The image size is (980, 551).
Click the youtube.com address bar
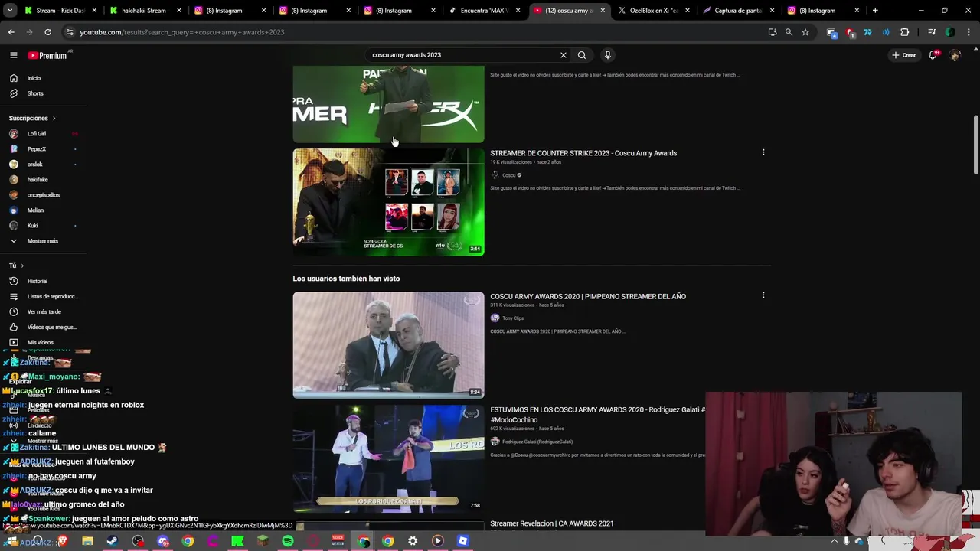[413, 32]
